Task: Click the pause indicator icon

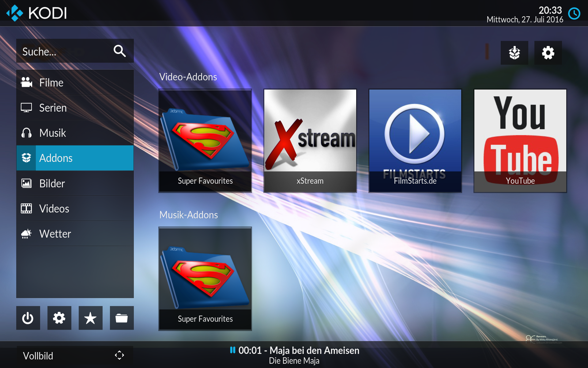Action: coord(233,350)
